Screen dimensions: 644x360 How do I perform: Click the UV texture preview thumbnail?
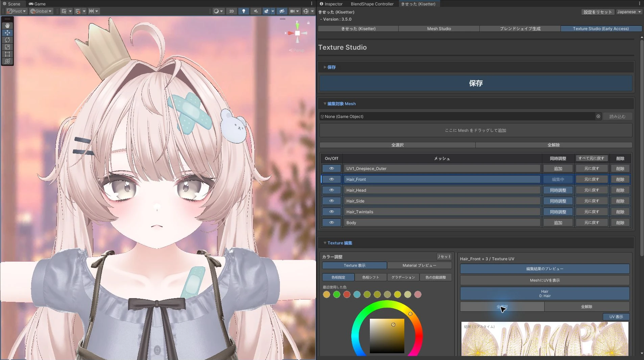point(545,339)
